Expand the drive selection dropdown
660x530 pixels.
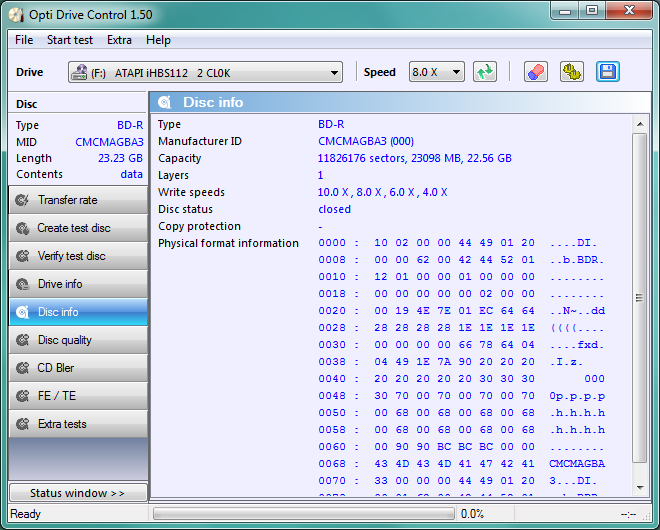[x=334, y=72]
